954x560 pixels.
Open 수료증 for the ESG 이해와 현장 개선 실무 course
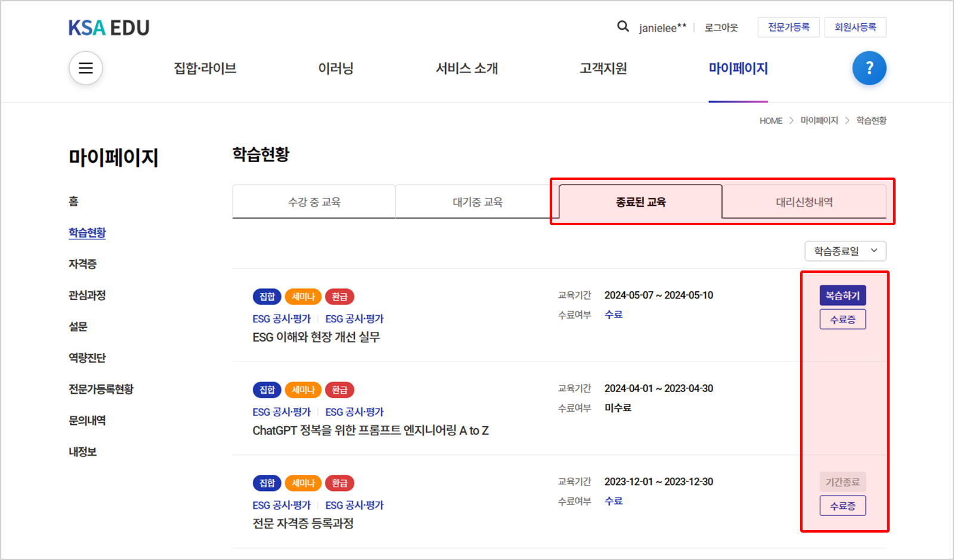pos(843,319)
